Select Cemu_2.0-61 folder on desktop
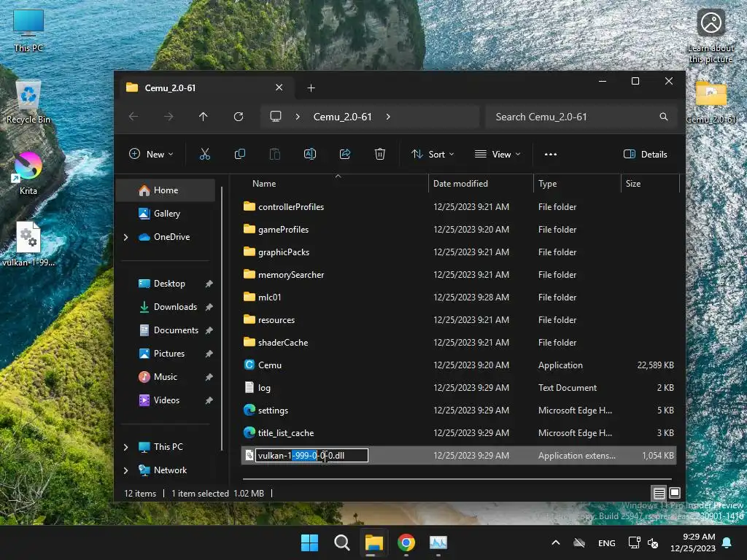Screen dimensions: 747x560 [711, 102]
